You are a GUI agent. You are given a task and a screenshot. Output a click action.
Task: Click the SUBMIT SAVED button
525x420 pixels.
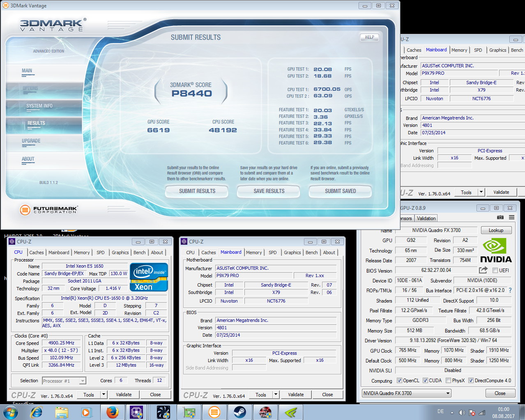point(341,191)
